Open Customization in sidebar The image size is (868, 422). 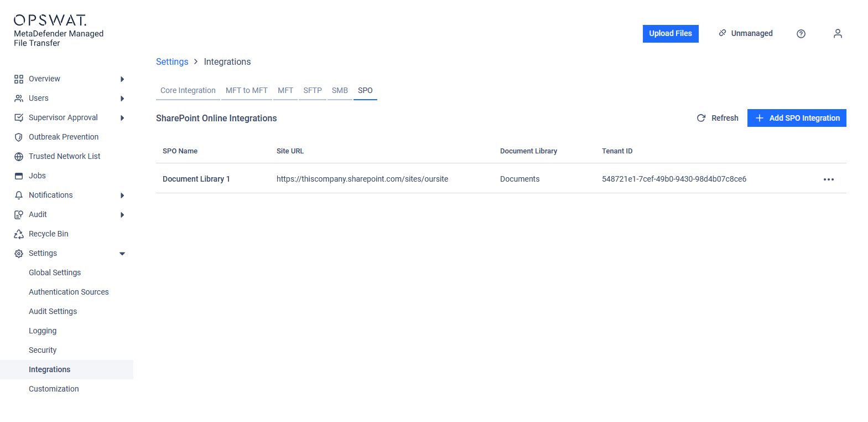pos(54,389)
